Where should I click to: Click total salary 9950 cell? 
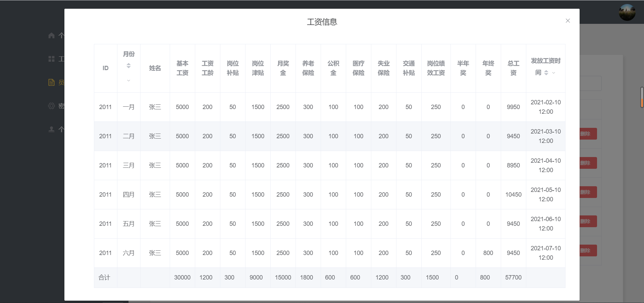[x=514, y=107]
